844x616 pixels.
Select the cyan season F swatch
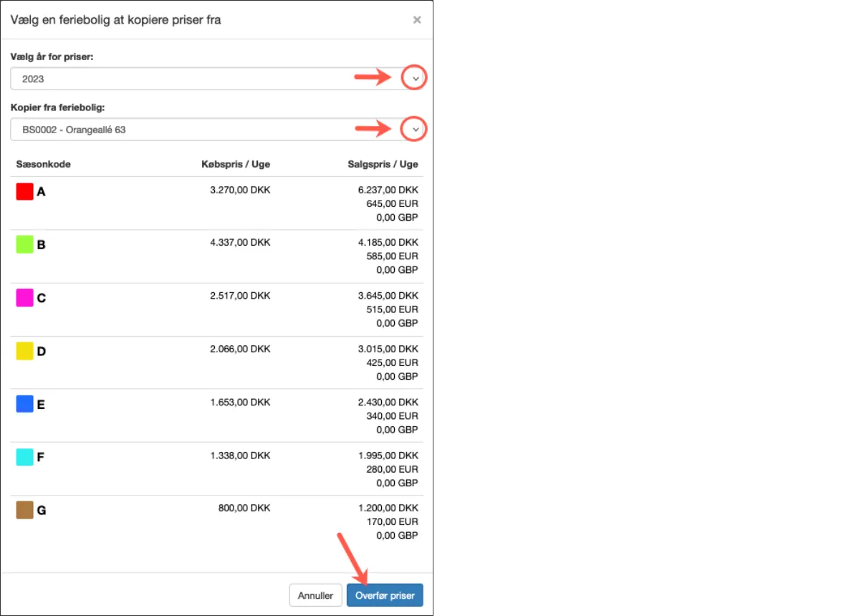tap(25, 457)
